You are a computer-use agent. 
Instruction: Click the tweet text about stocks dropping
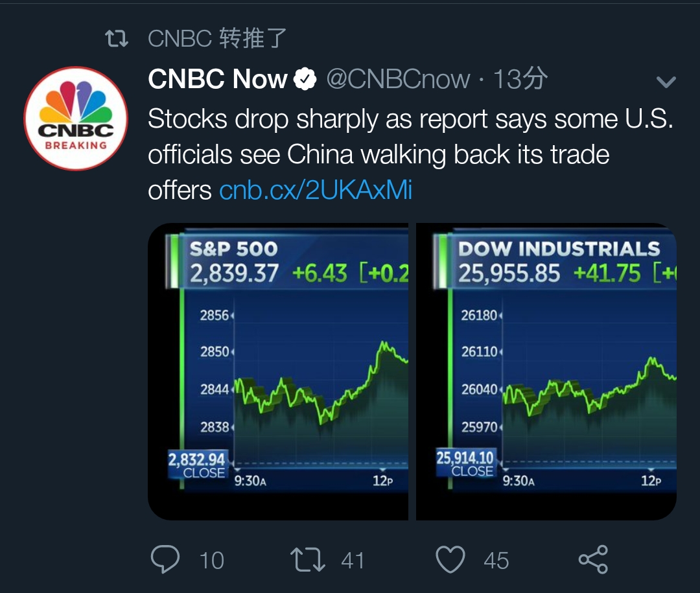[411, 154]
